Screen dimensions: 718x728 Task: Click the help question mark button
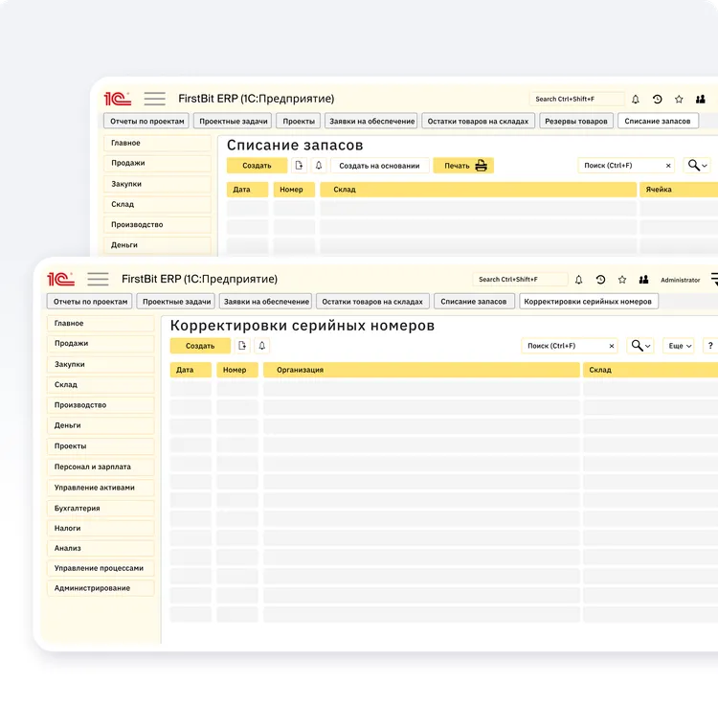coord(709,346)
